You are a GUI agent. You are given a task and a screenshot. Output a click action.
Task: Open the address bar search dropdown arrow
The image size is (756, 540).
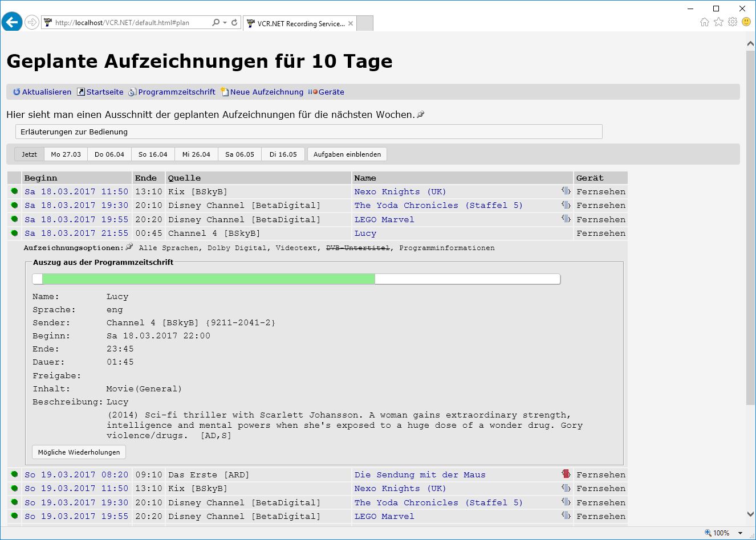(225, 23)
